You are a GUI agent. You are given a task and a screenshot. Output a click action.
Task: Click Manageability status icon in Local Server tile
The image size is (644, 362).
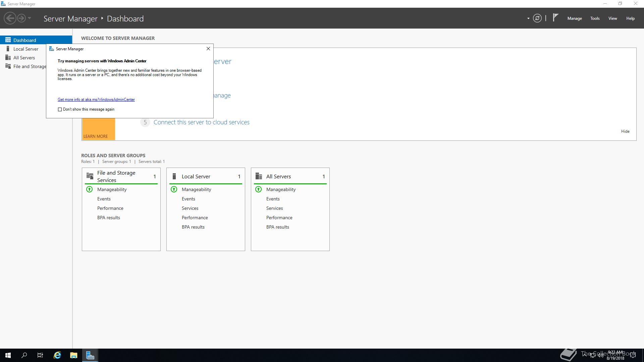pyautogui.click(x=174, y=189)
